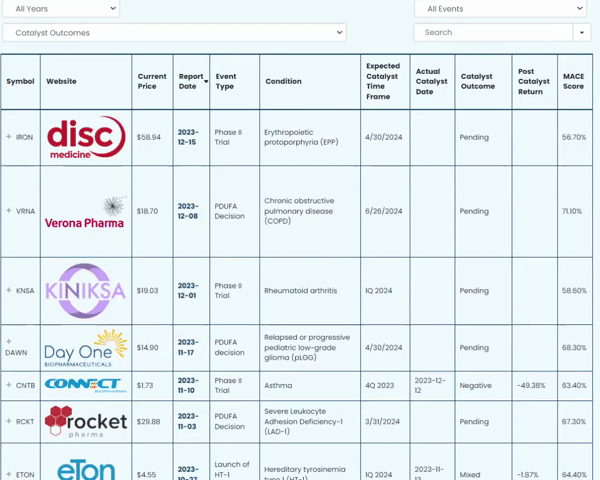Click the -49.38% post catalyst return
600x480 pixels.
pos(531,385)
